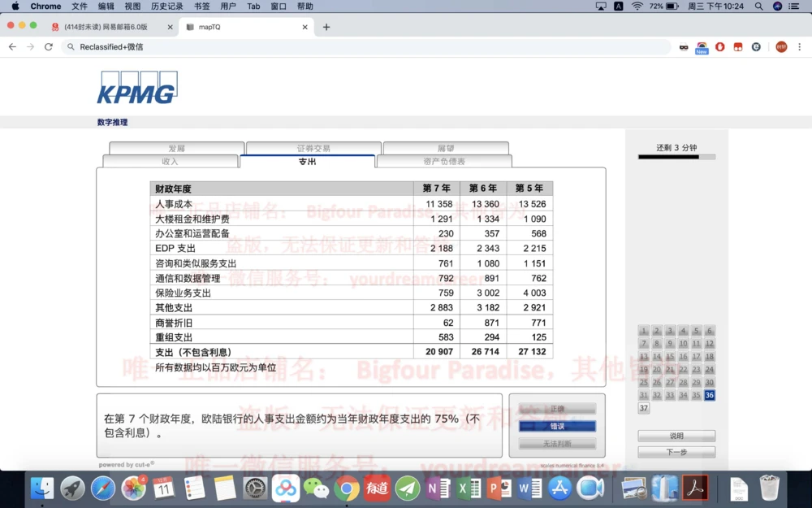The width and height of the screenshot is (812, 508).
Task: Open WeChat from the Dock
Action: point(317,488)
